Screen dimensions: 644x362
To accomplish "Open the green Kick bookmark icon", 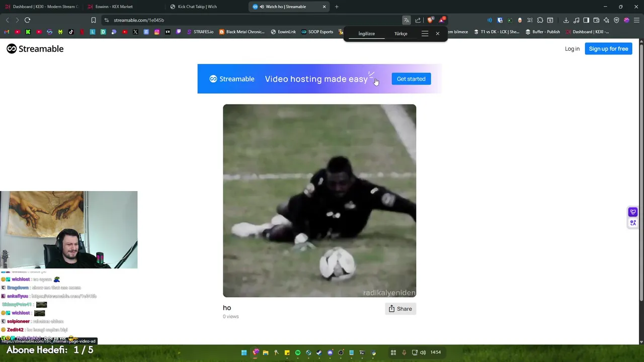I will pos(28,32).
